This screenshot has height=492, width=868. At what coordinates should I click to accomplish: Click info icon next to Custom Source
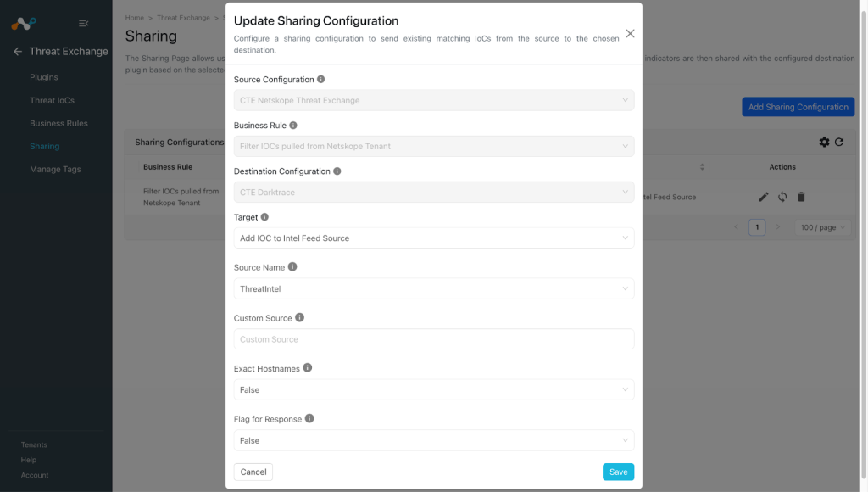(x=299, y=317)
